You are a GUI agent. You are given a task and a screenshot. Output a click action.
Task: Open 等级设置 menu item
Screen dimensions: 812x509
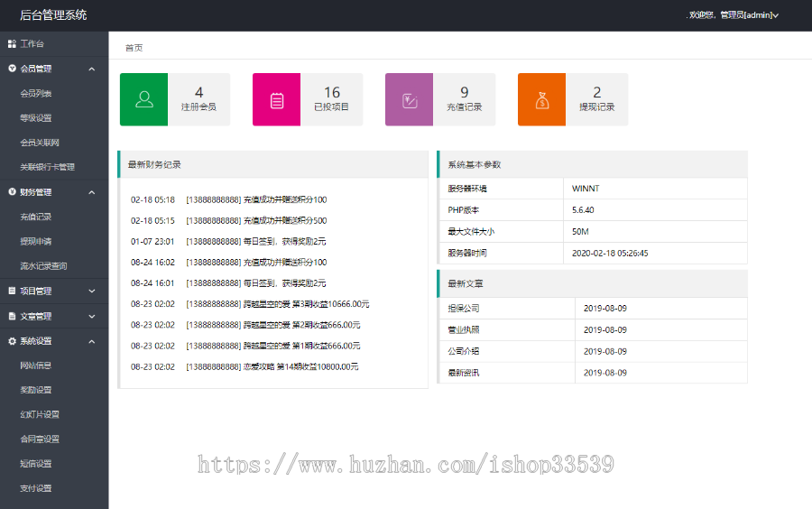36,118
